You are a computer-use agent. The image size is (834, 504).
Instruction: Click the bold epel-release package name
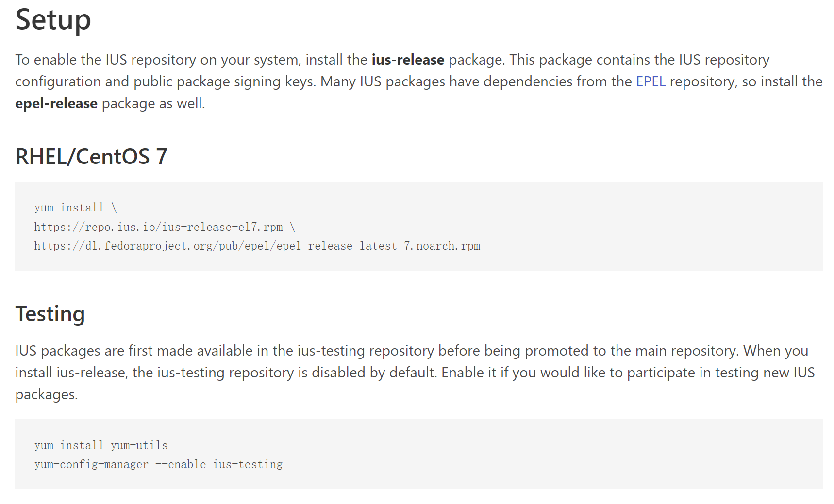(x=56, y=103)
